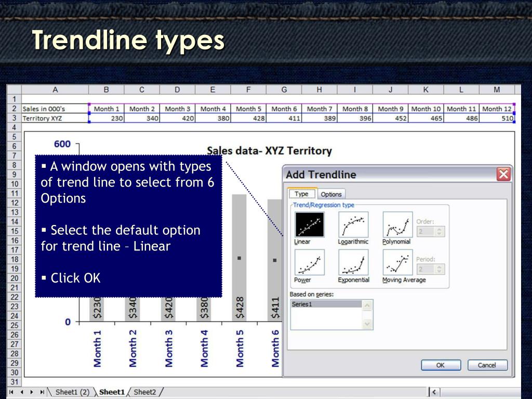Choose the Logarithmic trendline icon

(353, 224)
